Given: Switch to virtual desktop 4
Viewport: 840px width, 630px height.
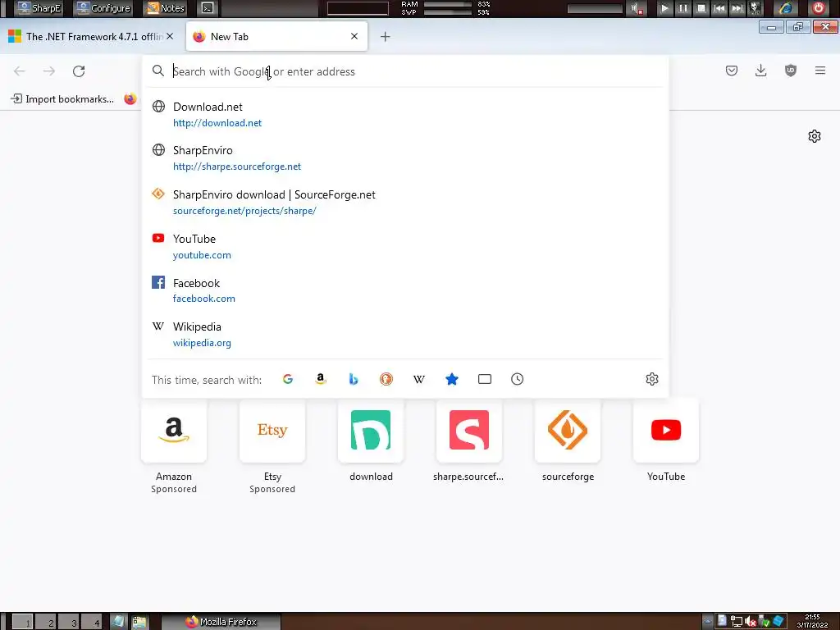Looking at the screenshot, I should tap(92, 622).
